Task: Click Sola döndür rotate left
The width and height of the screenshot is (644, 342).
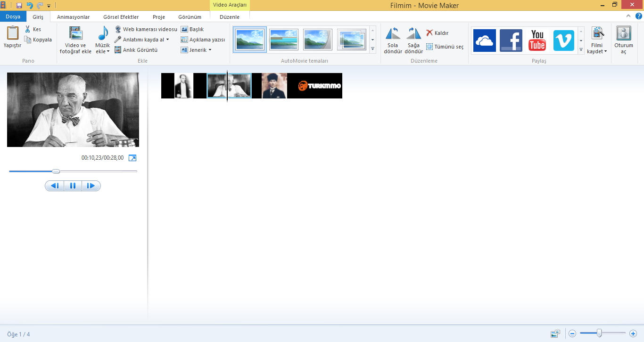Action: [393, 40]
